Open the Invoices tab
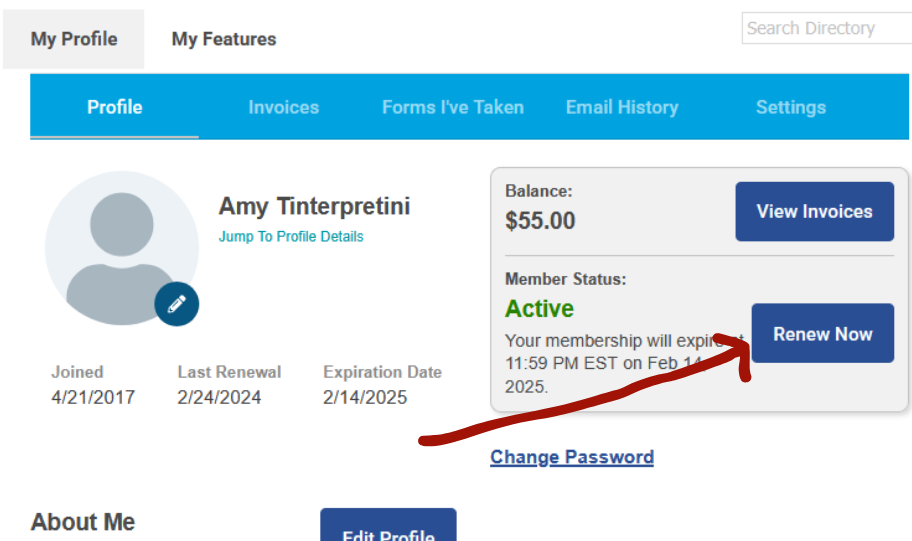The height and width of the screenshot is (541, 912). pyautogui.click(x=284, y=107)
